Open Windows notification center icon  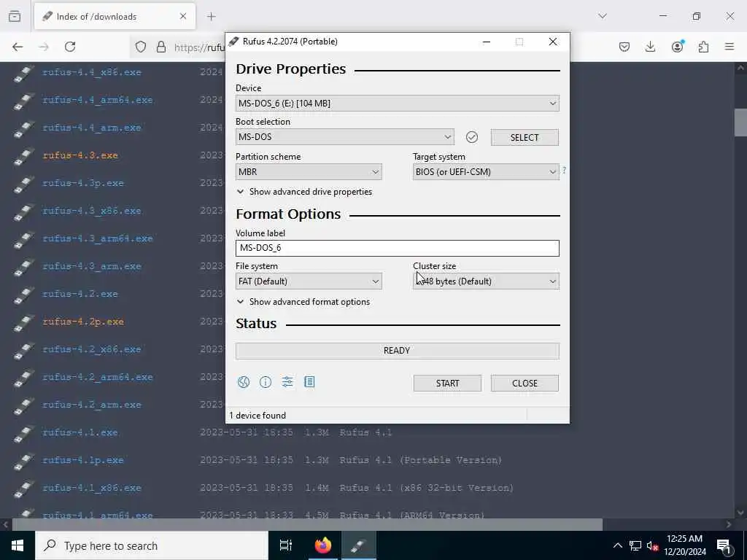[x=724, y=545]
